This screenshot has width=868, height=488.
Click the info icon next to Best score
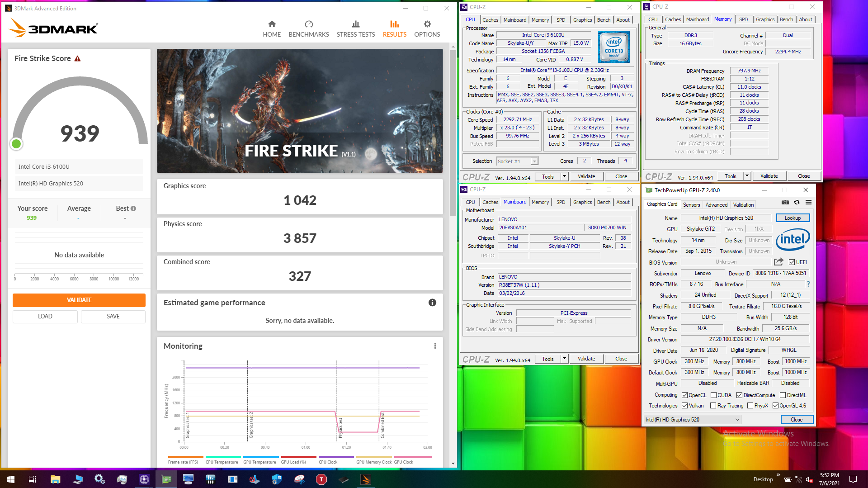tap(133, 208)
